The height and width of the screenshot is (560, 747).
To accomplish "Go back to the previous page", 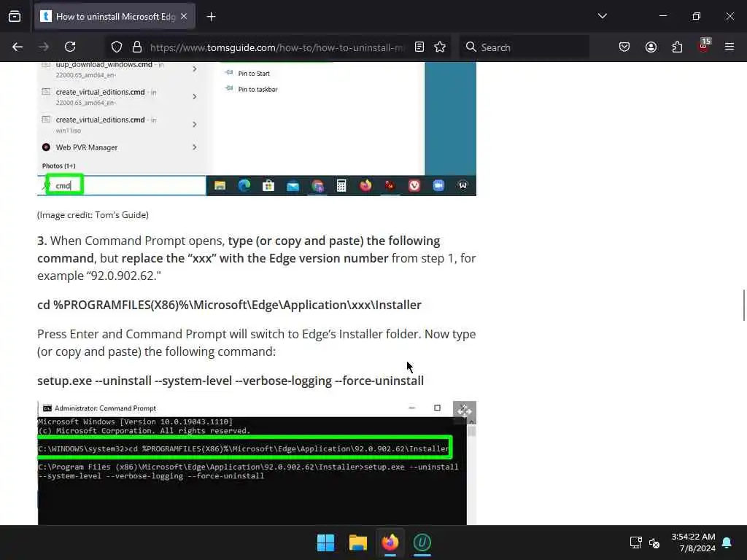I will (x=18, y=47).
